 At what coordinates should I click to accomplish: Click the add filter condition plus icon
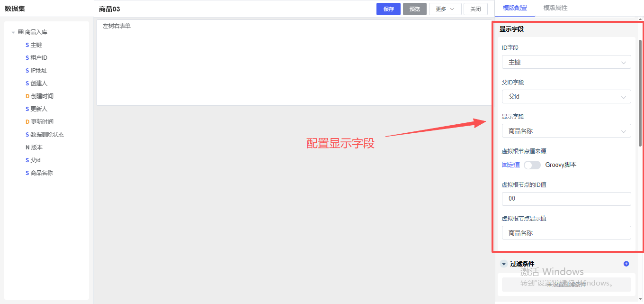pos(626,264)
